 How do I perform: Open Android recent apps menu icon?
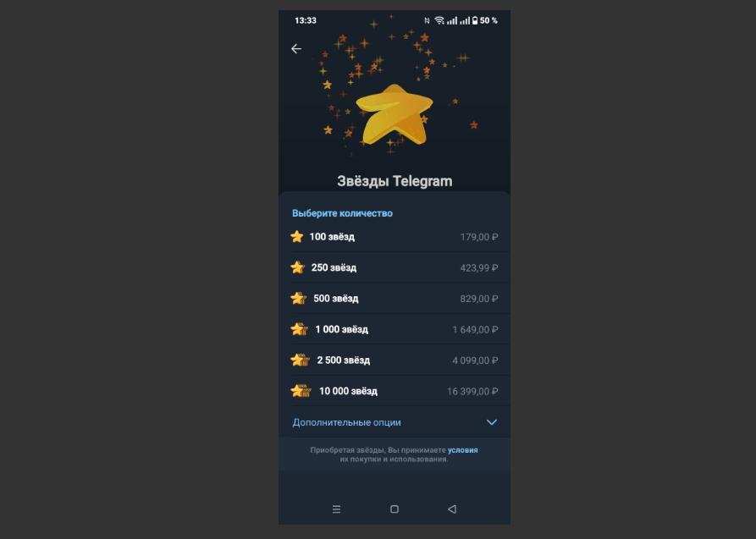[x=337, y=509]
